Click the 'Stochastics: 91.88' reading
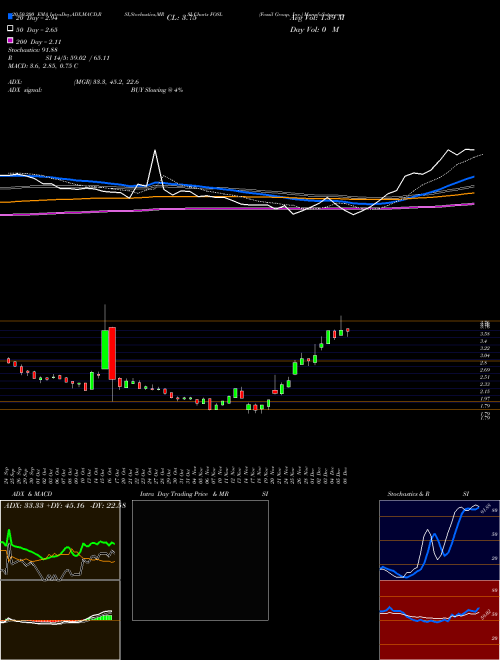This screenshot has height=660, width=500. (x=32, y=50)
